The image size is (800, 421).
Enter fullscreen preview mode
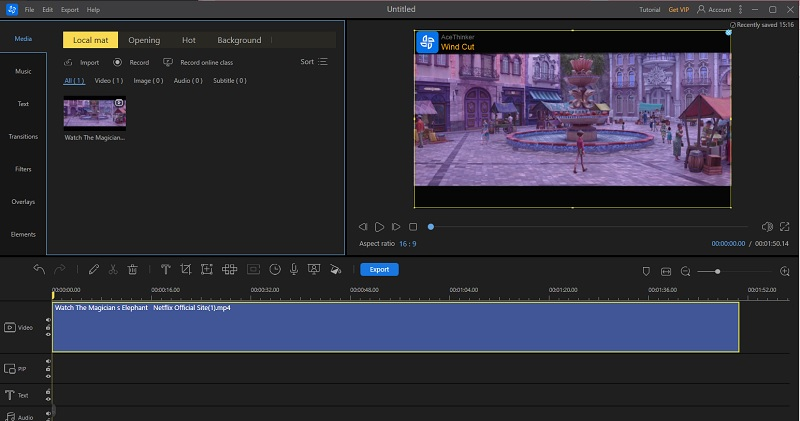pyautogui.click(x=785, y=227)
